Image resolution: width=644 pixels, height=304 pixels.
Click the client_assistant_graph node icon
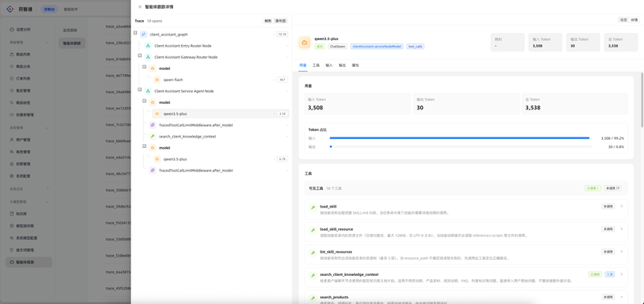(143, 35)
